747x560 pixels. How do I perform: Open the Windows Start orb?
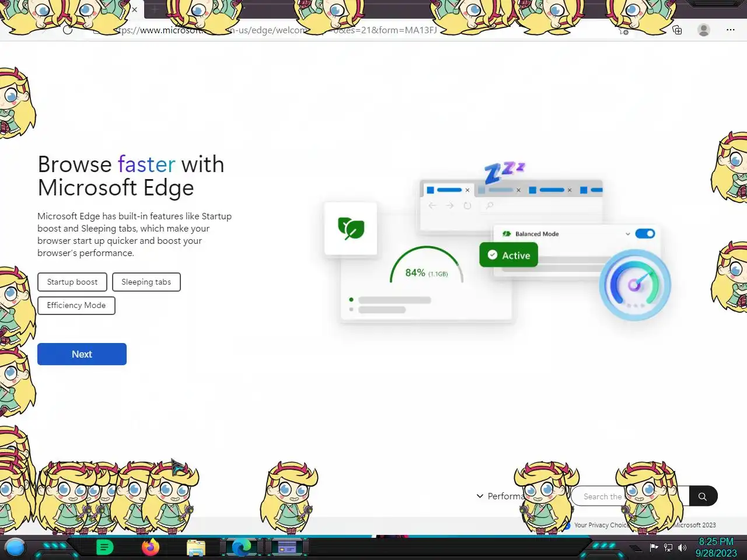[15, 547]
